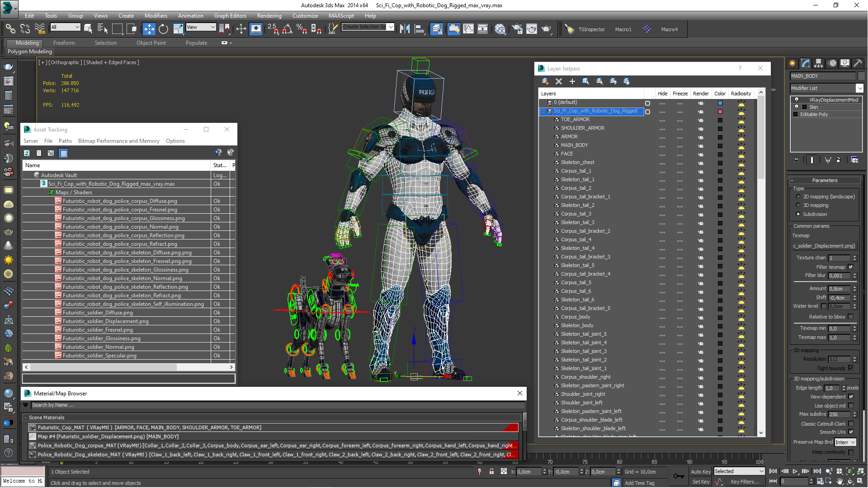Click the Align tool icon
The image size is (868, 488).
420,29
